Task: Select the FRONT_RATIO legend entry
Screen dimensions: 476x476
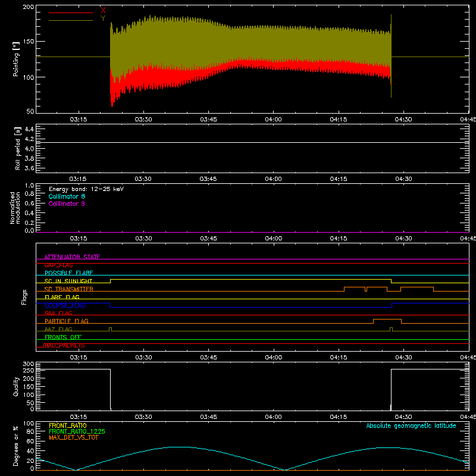Action: point(68,425)
